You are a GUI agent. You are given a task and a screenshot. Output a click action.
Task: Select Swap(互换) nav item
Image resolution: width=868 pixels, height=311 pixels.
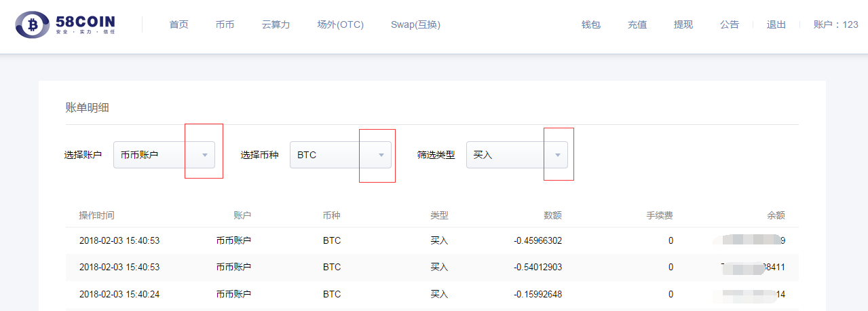tap(415, 24)
